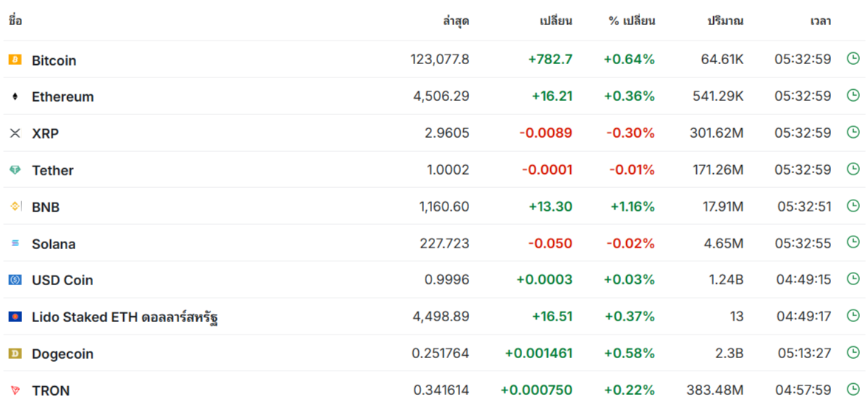Image resolution: width=868 pixels, height=406 pixels.
Task: Click the XRP logo icon
Action: pos(15,133)
